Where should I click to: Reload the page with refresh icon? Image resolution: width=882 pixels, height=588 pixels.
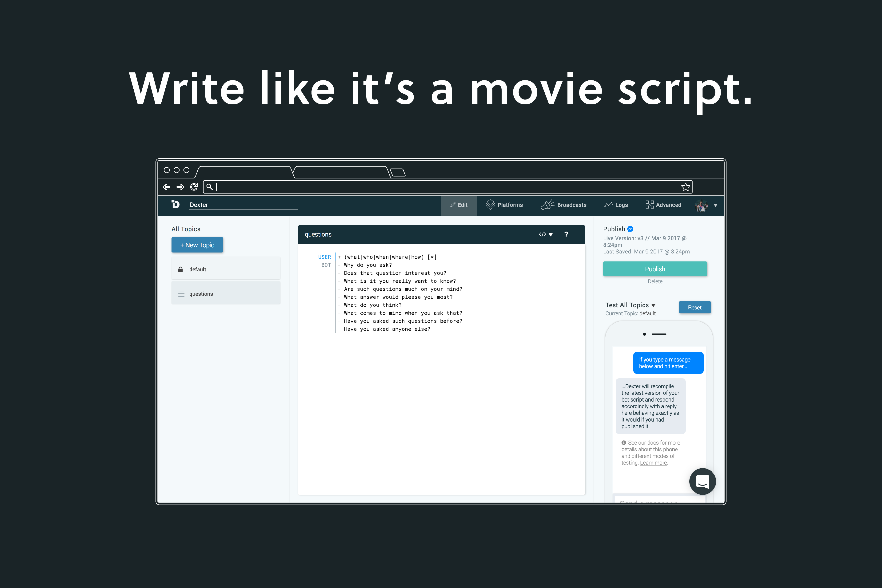(194, 187)
